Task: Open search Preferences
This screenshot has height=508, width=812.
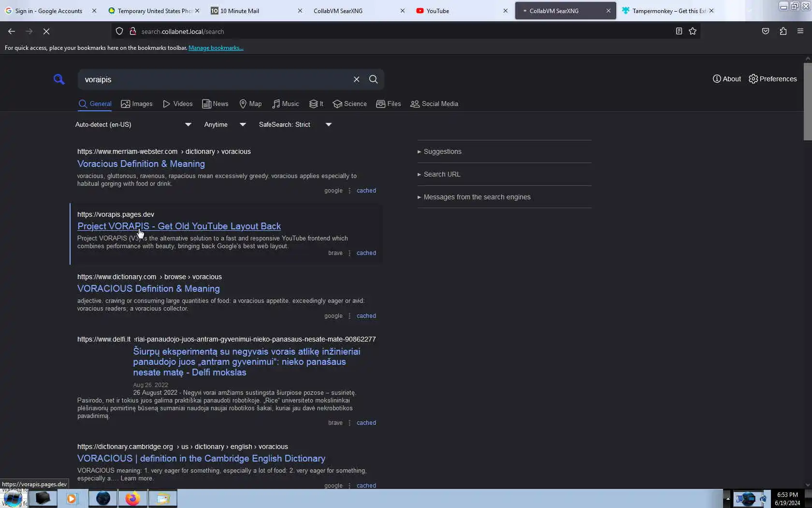Action: click(x=772, y=79)
